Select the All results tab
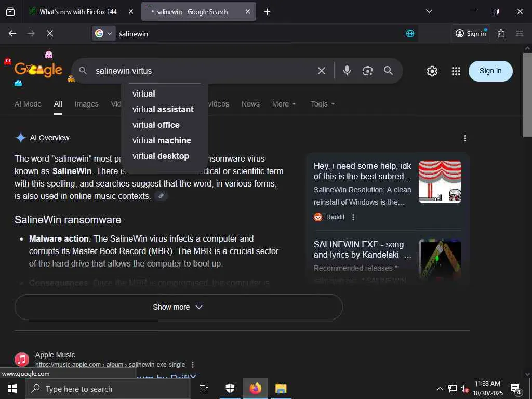The height and width of the screenshot is (399, 532). coord(58,104)
